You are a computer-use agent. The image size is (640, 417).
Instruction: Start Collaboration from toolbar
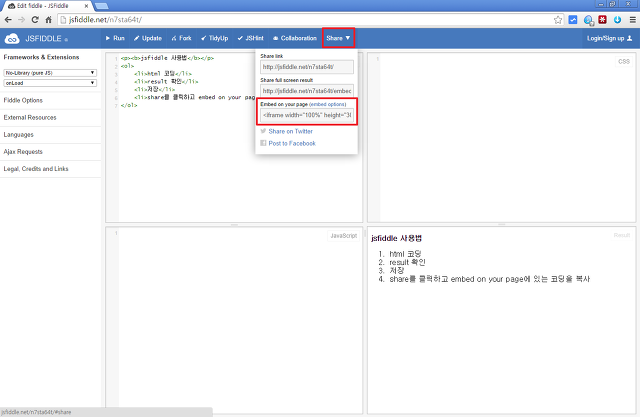[295, 38]
